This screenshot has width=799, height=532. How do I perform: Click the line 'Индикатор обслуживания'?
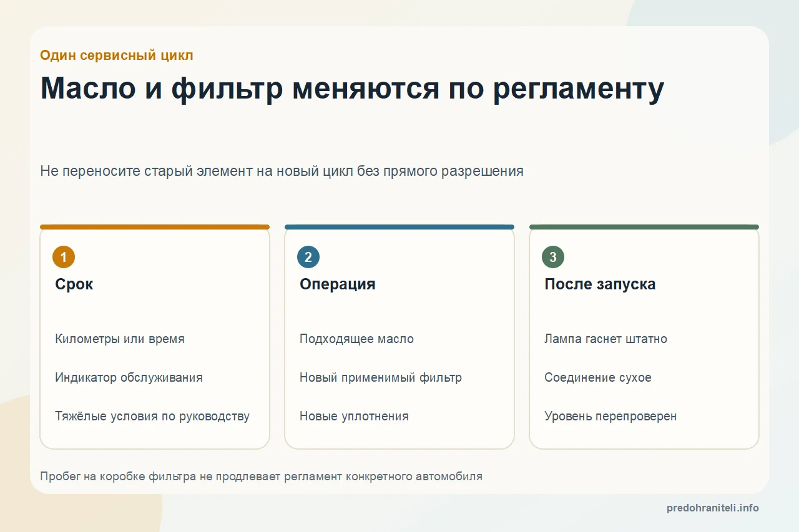[129, 377]
